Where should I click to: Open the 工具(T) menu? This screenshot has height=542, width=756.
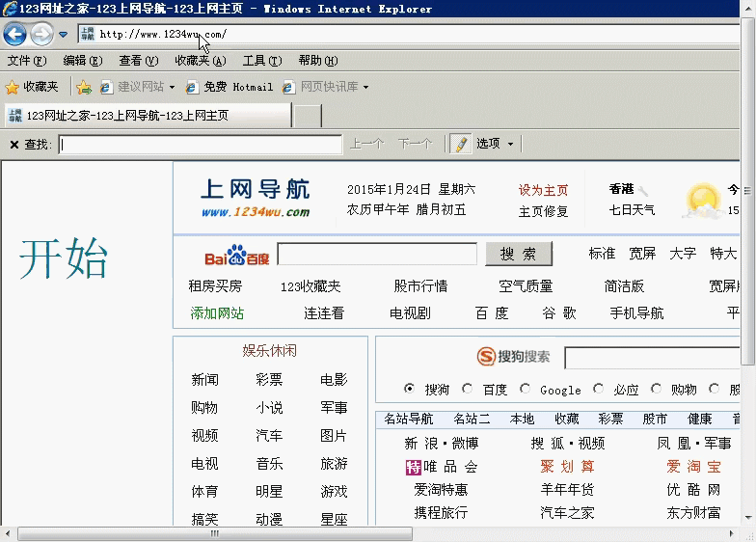(262, 61)
